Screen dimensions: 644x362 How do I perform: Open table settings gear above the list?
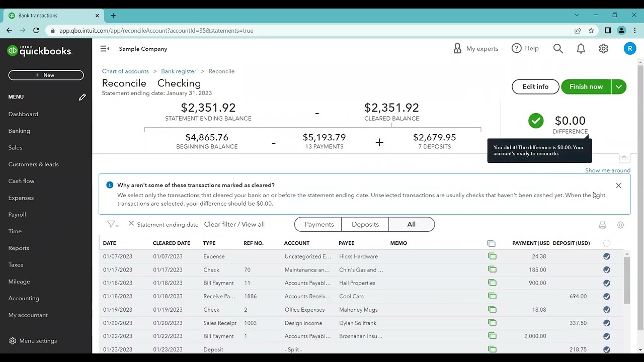point(620,225)
